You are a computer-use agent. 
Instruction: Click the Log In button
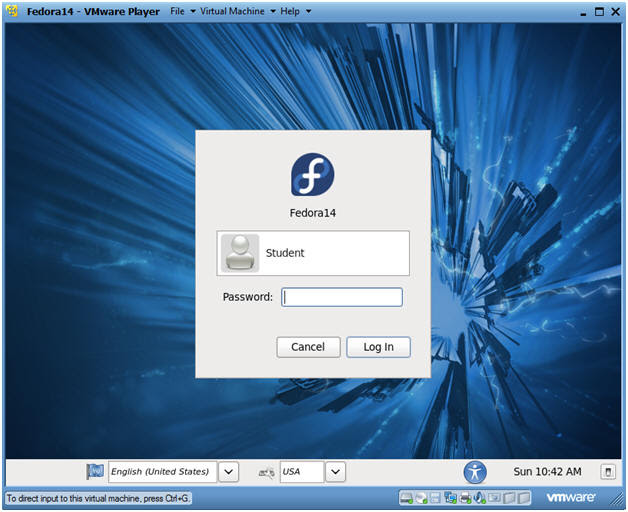[378, 347]
